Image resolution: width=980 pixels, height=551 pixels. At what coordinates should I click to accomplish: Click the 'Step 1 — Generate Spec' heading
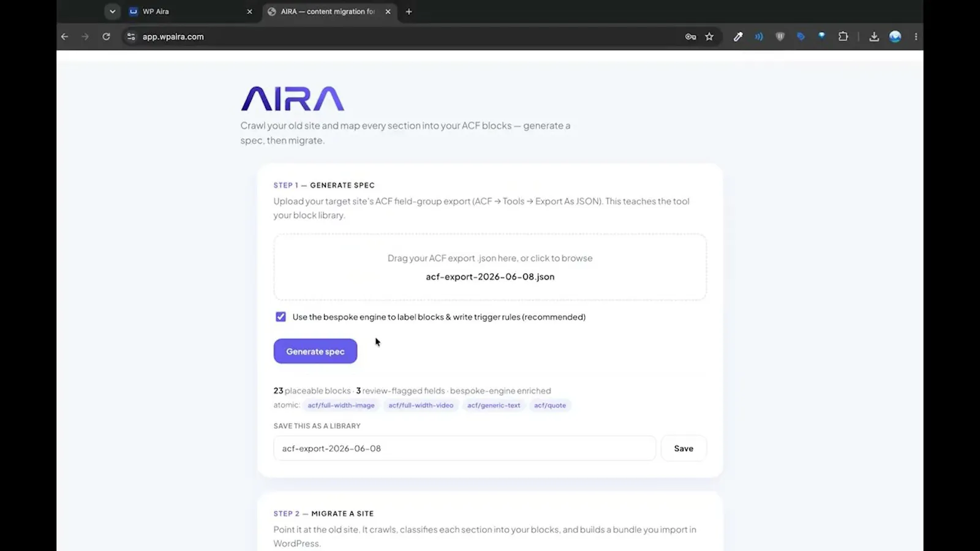[324, 185]
